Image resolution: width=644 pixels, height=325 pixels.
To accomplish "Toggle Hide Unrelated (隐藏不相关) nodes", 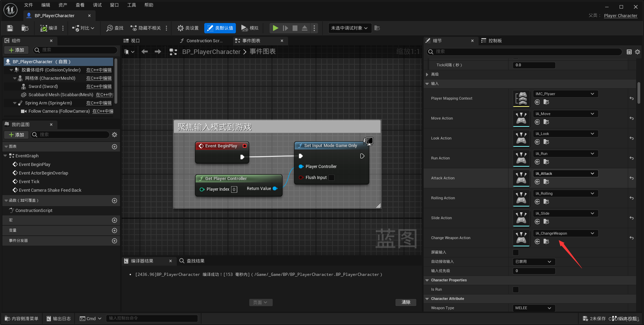I will [145, 28].
